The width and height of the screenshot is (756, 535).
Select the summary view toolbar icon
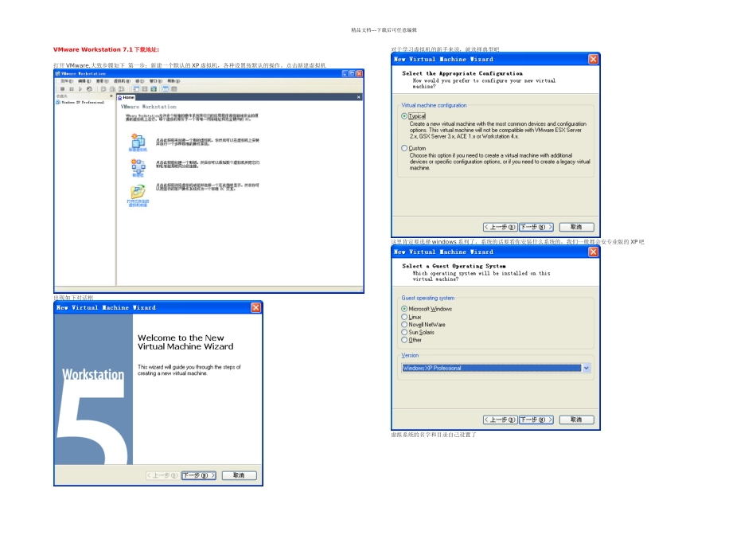pos(174,88)
